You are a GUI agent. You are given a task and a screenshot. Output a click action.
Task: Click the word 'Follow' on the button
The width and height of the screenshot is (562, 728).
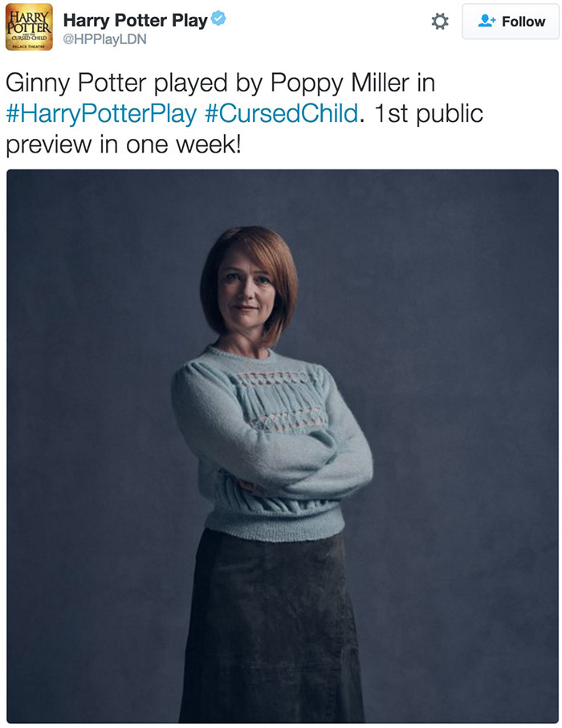523,22
